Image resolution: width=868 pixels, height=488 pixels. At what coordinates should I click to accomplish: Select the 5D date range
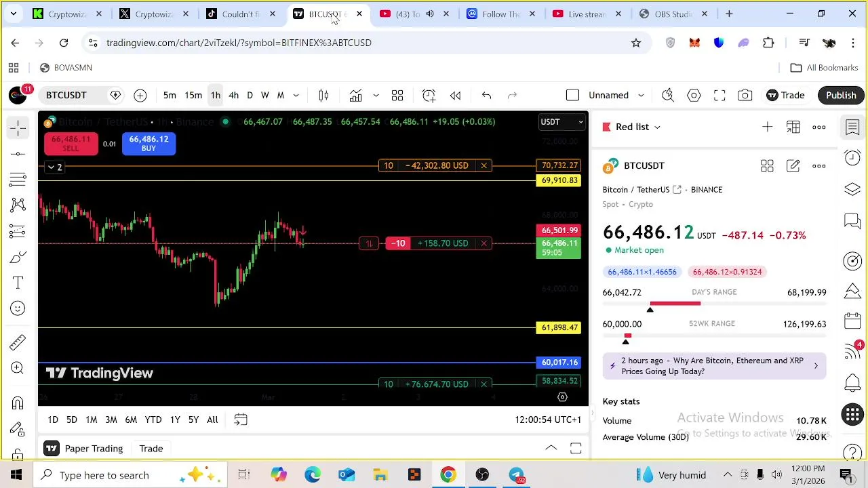click(x=72, y=420)
